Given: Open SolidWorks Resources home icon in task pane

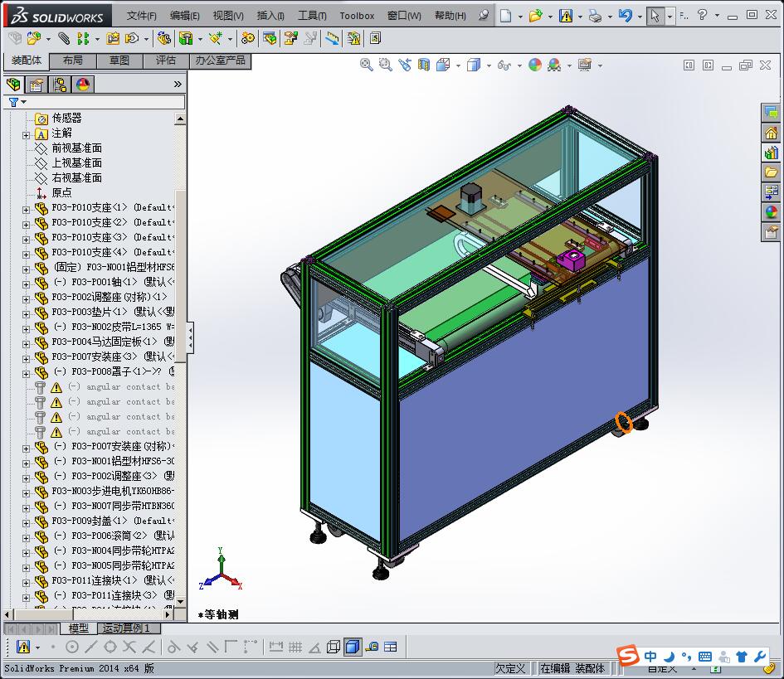Looking at the screenshot, I should click(771, 133).
